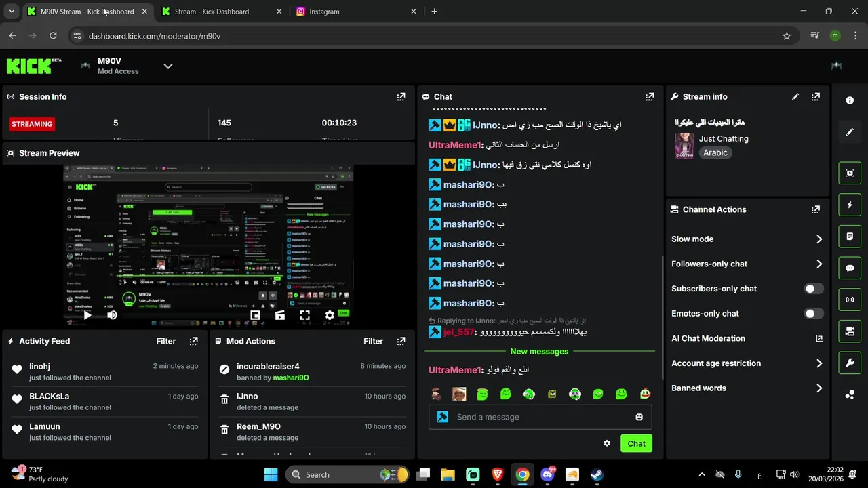Select M90V Stream - Kick Dashboard tab
This screenshot has height=488, width=868.
tap(87, 12)
